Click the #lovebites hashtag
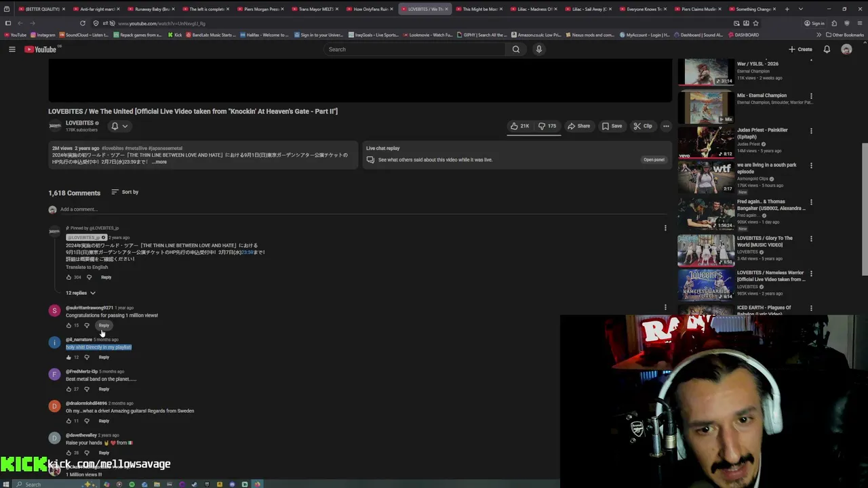This screenshot has width=868, height=488. [x=113, y=148]
